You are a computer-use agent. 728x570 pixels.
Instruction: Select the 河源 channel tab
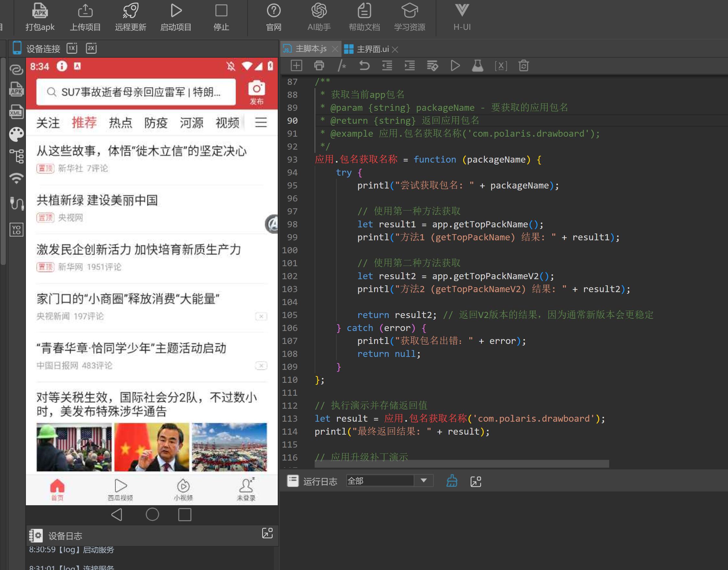click(x=192, y=123)
